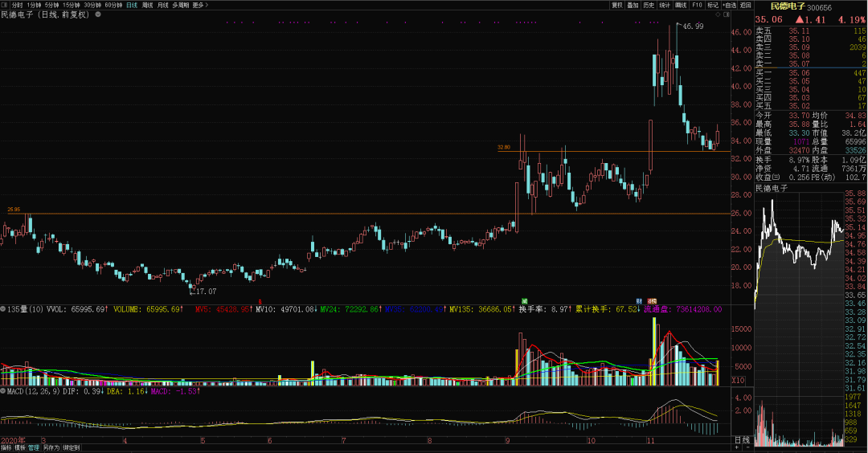Click the 买五 bid price row
The height and width of the screenshot is (453, 868).
click(x=810, y=106)
